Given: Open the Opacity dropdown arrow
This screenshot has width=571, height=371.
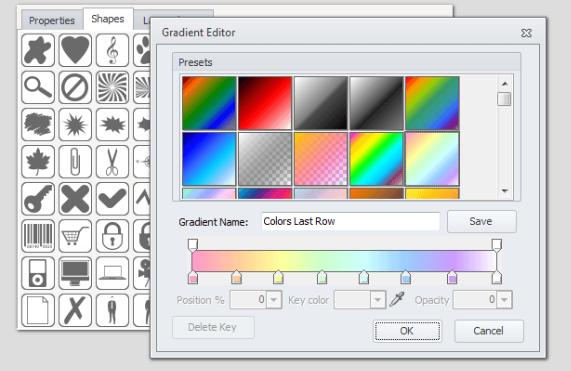Looking at the screenshot, I should 504,300.
